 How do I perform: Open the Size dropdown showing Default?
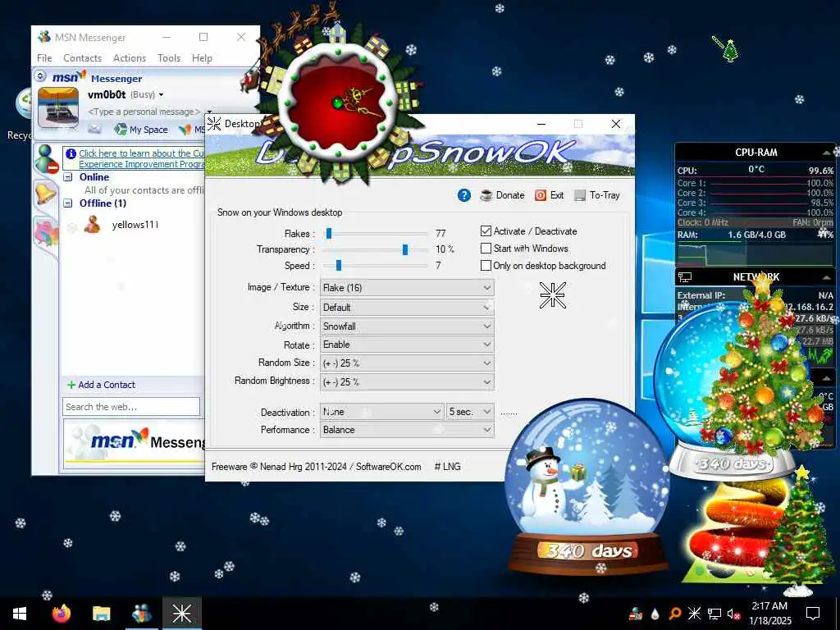point(407,308)
